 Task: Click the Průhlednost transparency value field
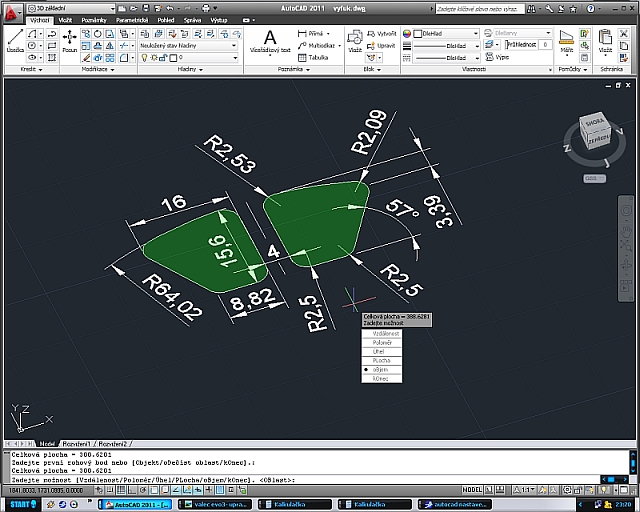545,45
